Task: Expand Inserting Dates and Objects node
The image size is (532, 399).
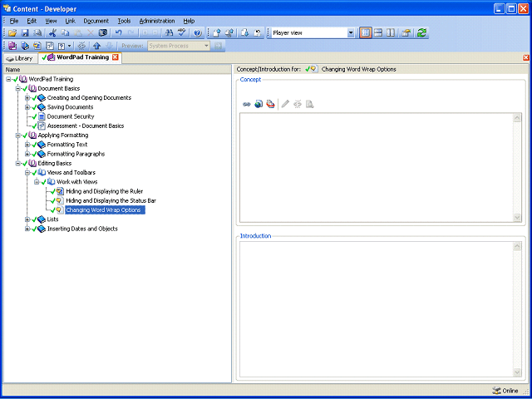Action: click(27, 229)
